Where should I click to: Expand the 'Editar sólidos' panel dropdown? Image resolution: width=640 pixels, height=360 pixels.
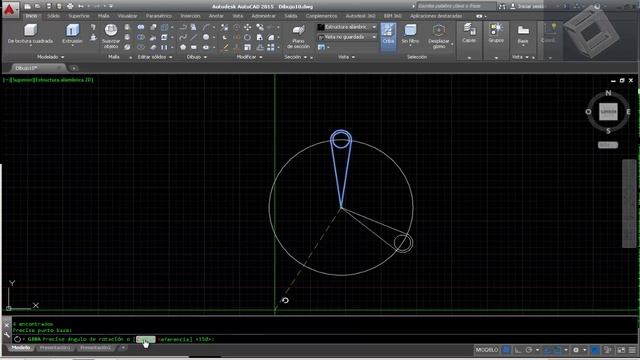click(155, 57)
